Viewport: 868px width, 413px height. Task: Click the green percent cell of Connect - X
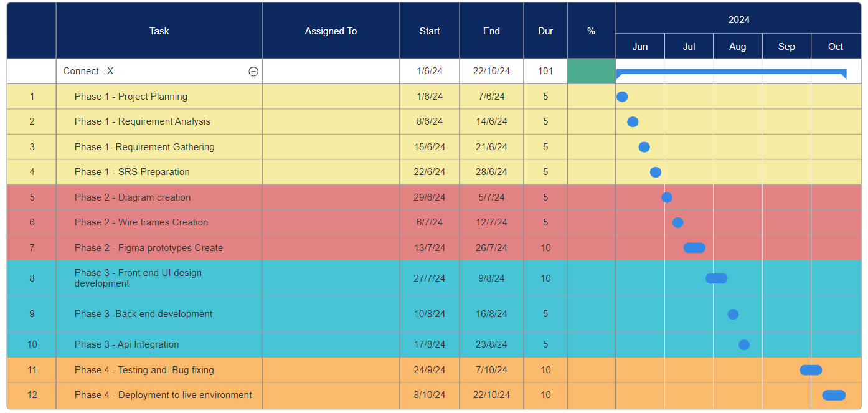coord(592,71)
